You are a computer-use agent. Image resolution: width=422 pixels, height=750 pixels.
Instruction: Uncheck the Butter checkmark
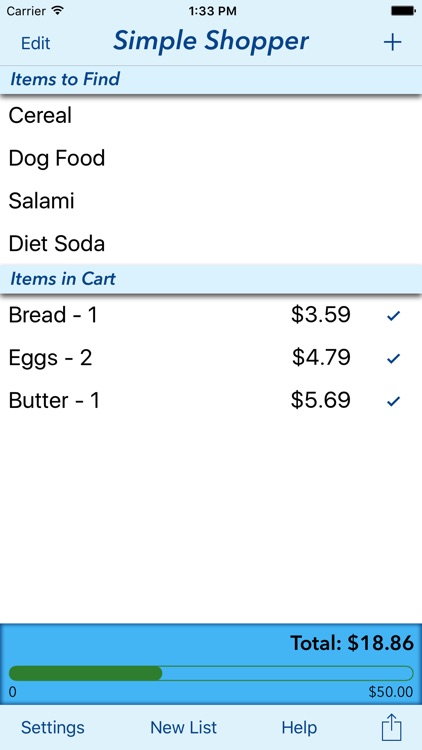pos(393,401)
